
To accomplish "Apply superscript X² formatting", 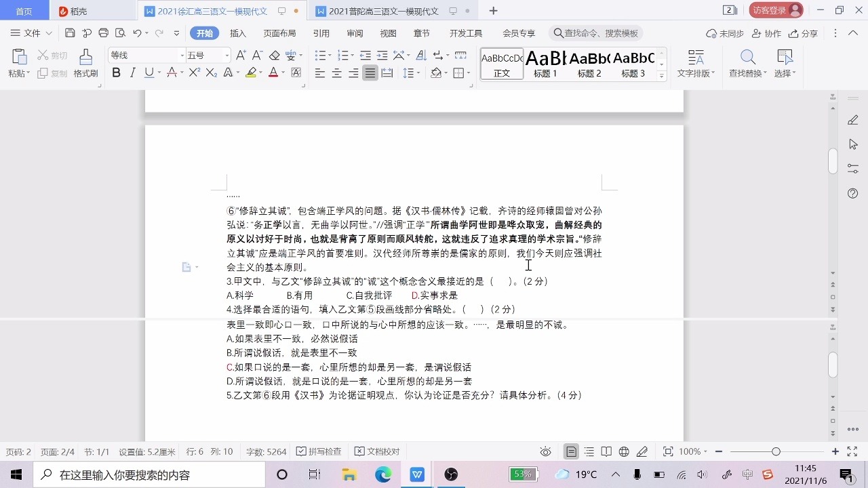I will 194,73.
